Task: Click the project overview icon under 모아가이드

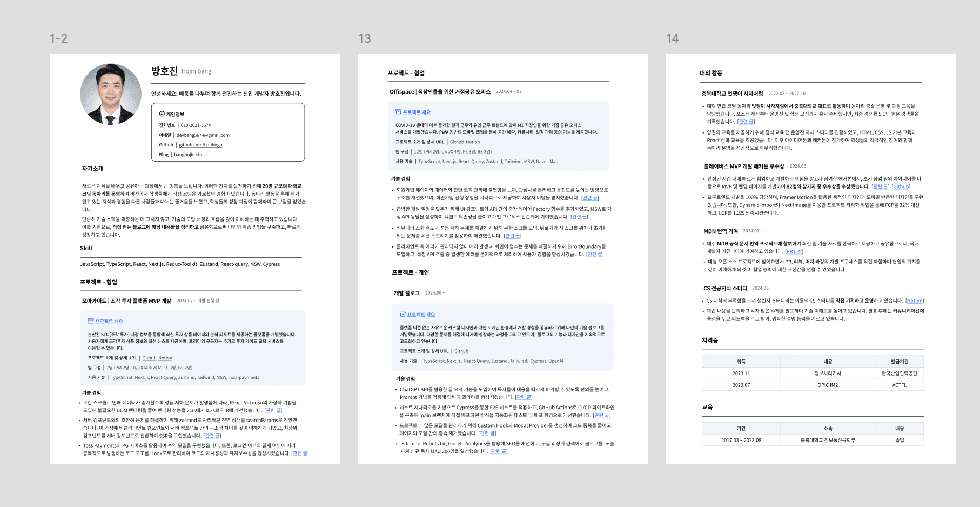Action: coord(91,321)
